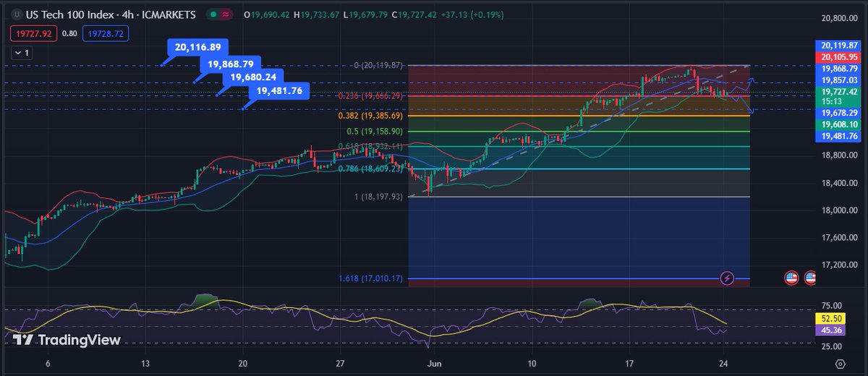
Task: Click the 18,000.00 price scale label
Action: point(841,210)
